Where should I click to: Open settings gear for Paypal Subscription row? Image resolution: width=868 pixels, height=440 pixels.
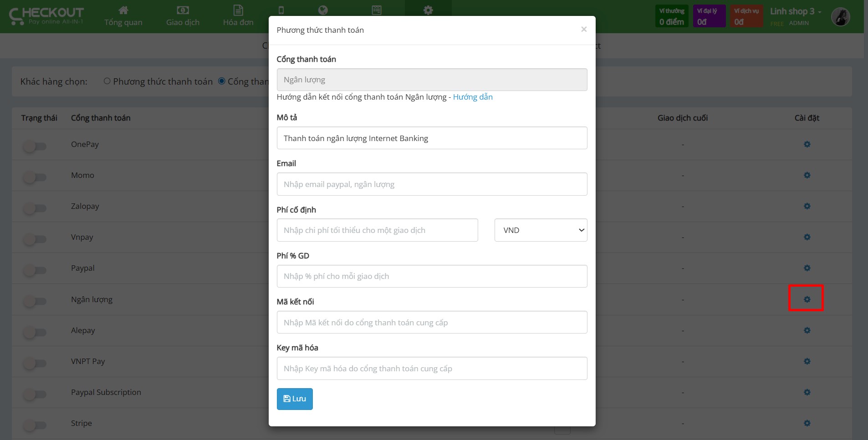click(807, 392)
